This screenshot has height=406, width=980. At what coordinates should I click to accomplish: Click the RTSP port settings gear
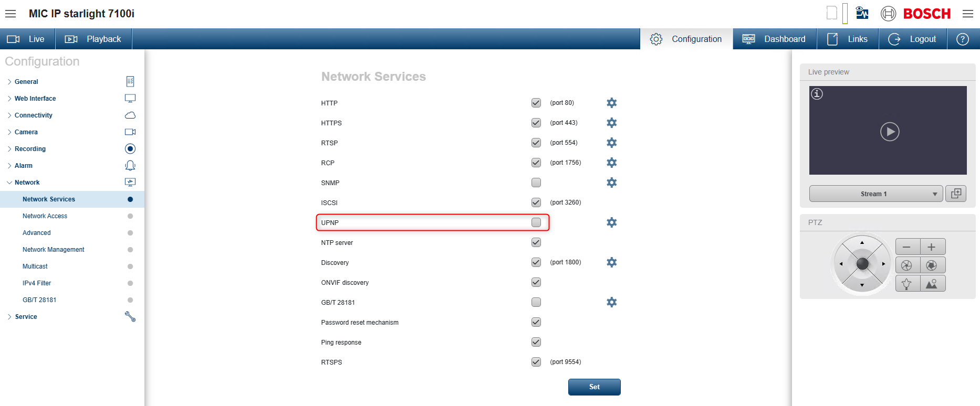click(611, 143)
